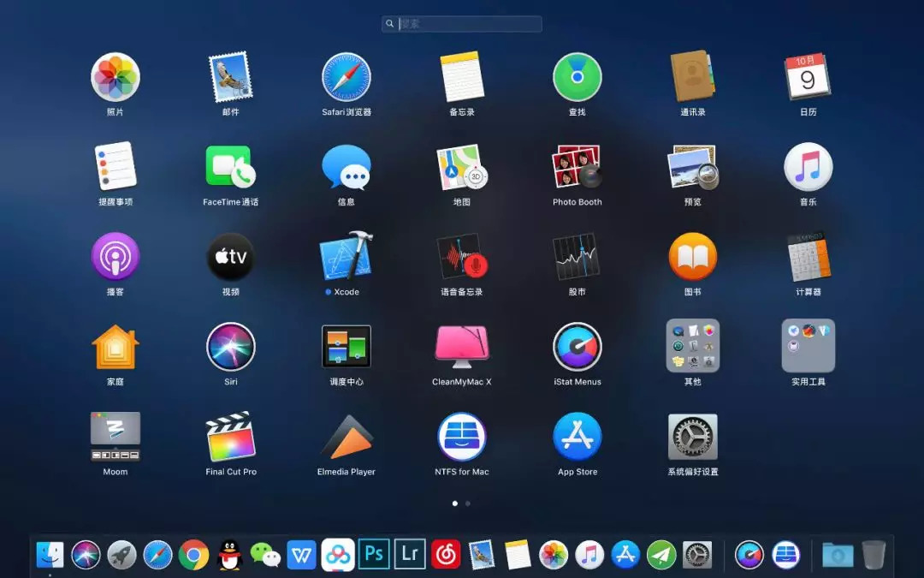The height and width of the screenshot is (578, 924).
Task: Open the 计算器 (Calculator) app
Action: tap(808, 257)
